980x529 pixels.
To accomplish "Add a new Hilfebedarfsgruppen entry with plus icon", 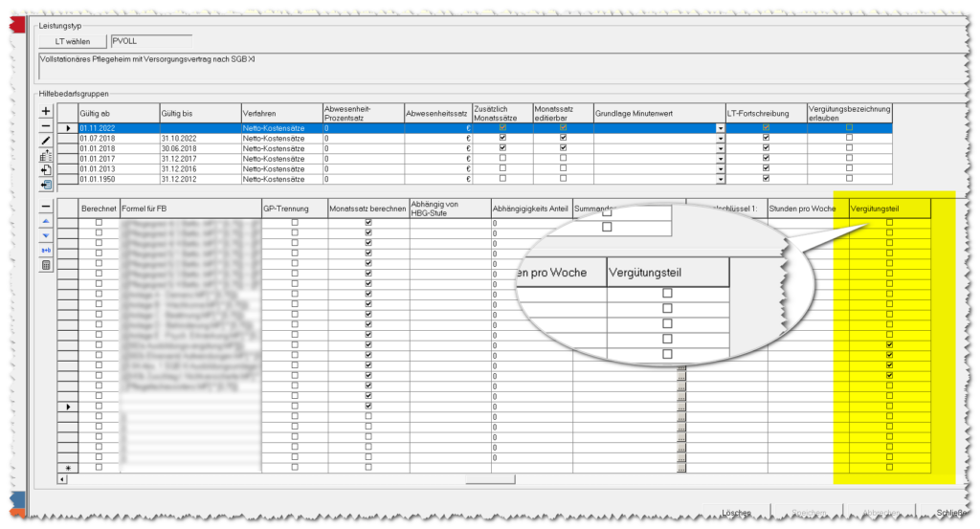I will (x=46, y=111).
